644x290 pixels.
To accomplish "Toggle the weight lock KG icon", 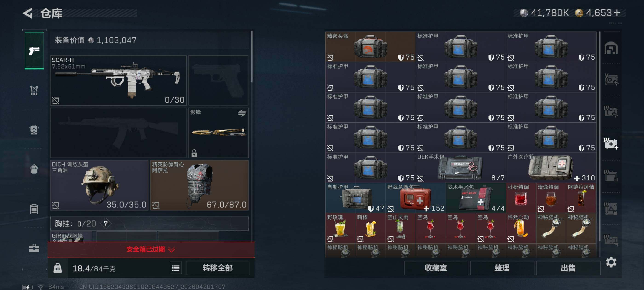I will [x=57, y=268].
